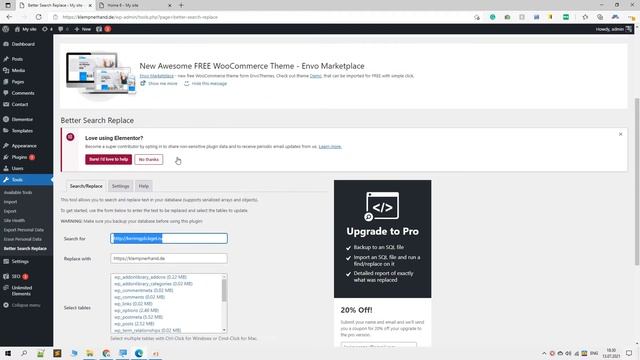640x360 pixels.
Task: Select the wp_commentmeta table in the list
Action: 143,290
